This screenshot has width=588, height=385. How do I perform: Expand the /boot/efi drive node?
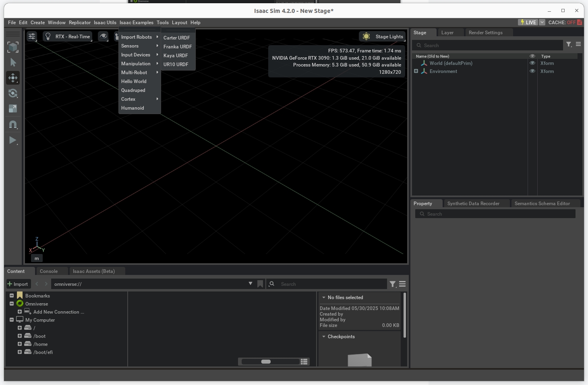pos(20,352)
